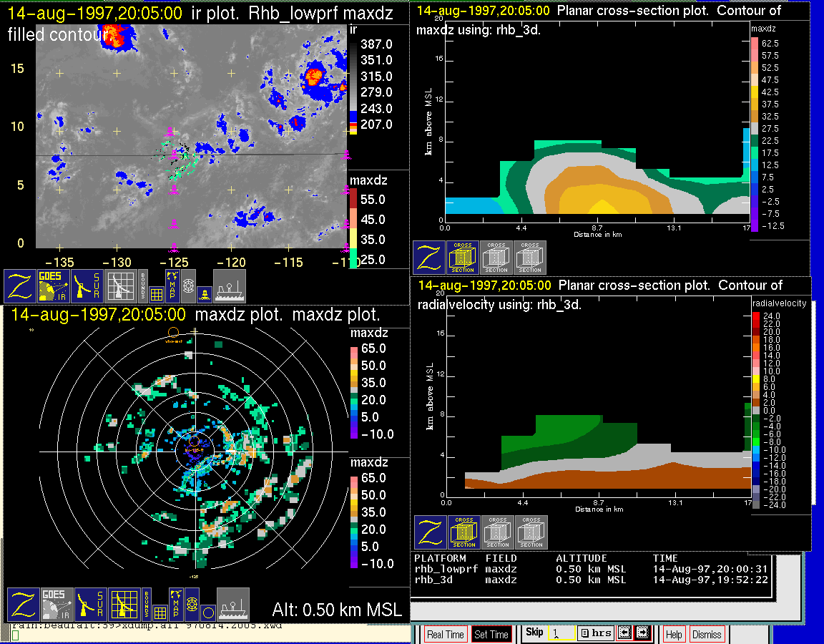Viewport: 824px width, 644px height.
Task: Click the first cross section icon under the maxdz contour plot
Action: click(x=463, y=258)
